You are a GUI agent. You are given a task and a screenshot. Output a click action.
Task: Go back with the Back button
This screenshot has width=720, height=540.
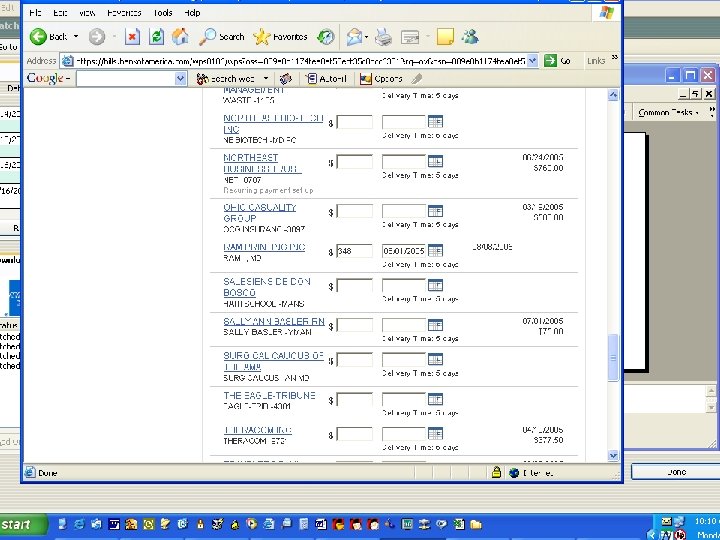pos(48,37)
